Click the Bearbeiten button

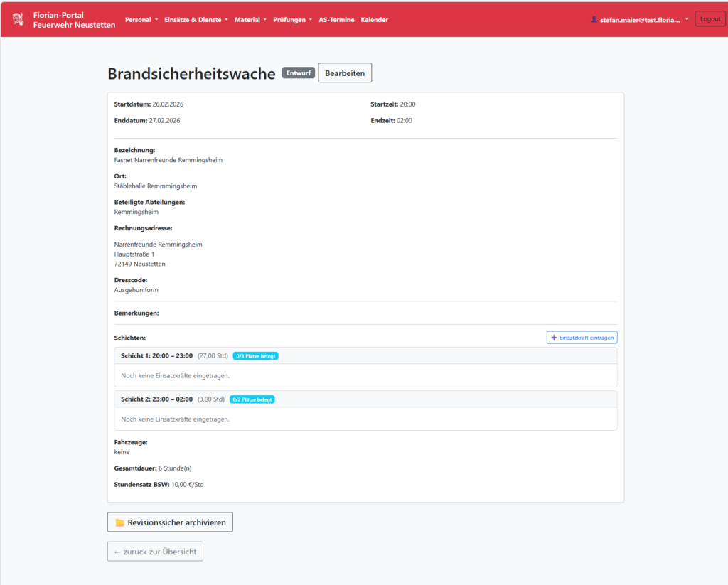(345, 73)
